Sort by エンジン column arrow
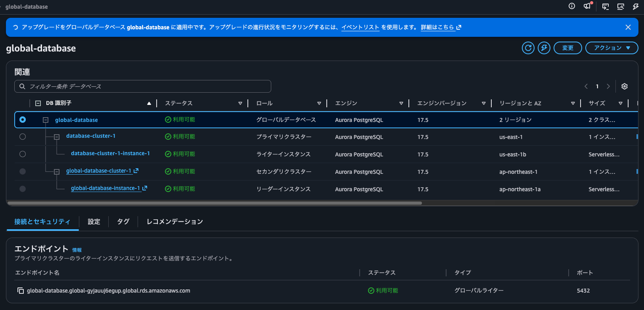 [x=401, y=103]
